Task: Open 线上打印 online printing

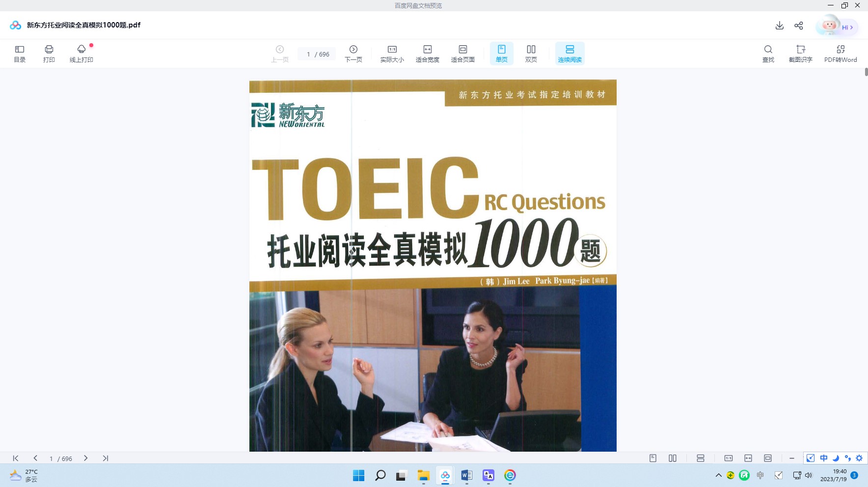Action: click(x=81, y=54)
